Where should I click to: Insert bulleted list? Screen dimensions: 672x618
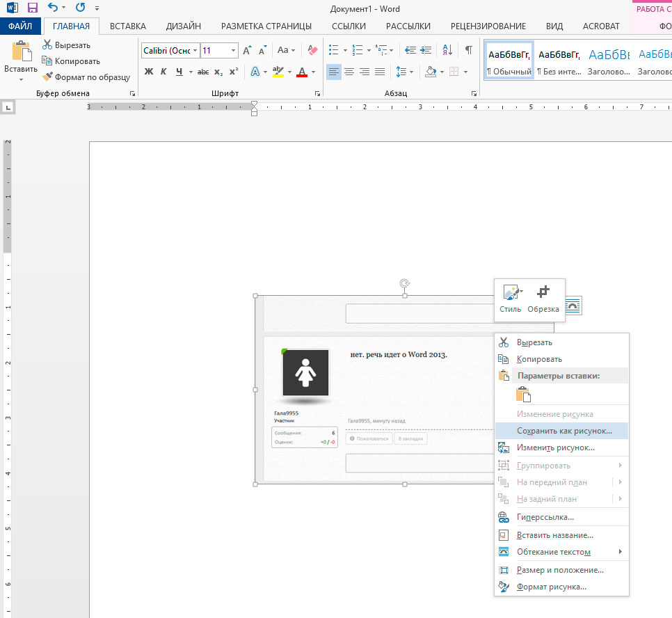pos(333,50)
